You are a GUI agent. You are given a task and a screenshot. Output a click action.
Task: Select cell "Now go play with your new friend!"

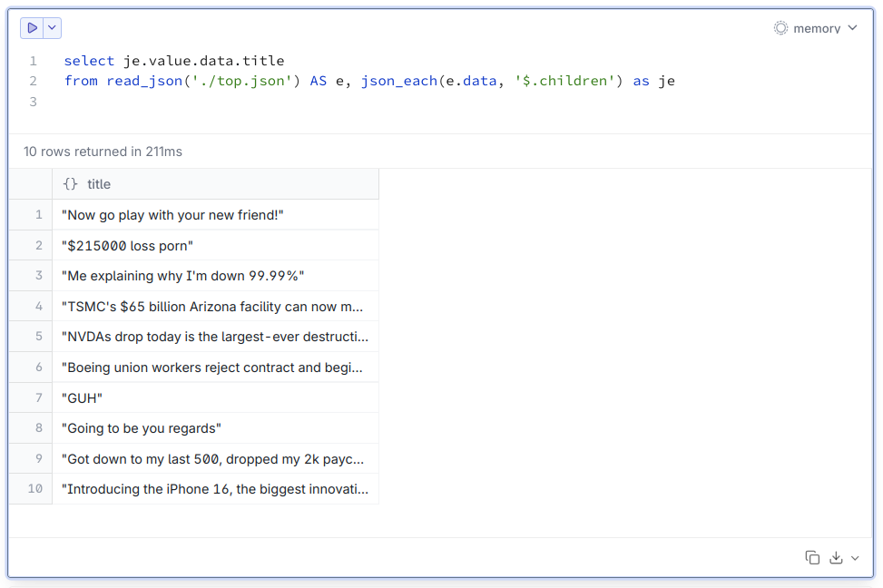pos(215,214)
